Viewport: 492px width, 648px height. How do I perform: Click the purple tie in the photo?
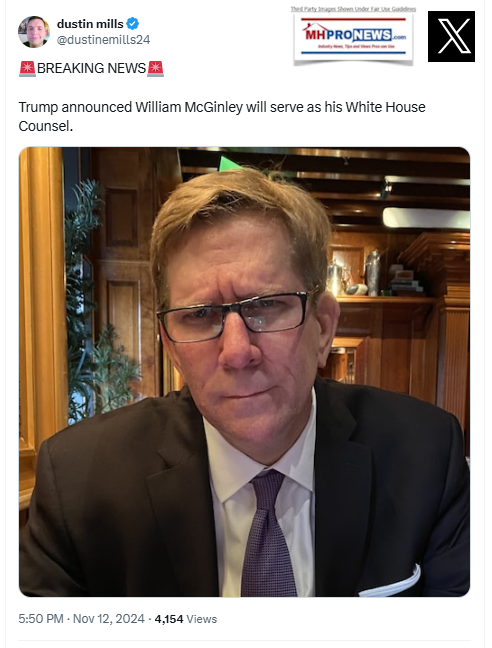coord(268,534)
